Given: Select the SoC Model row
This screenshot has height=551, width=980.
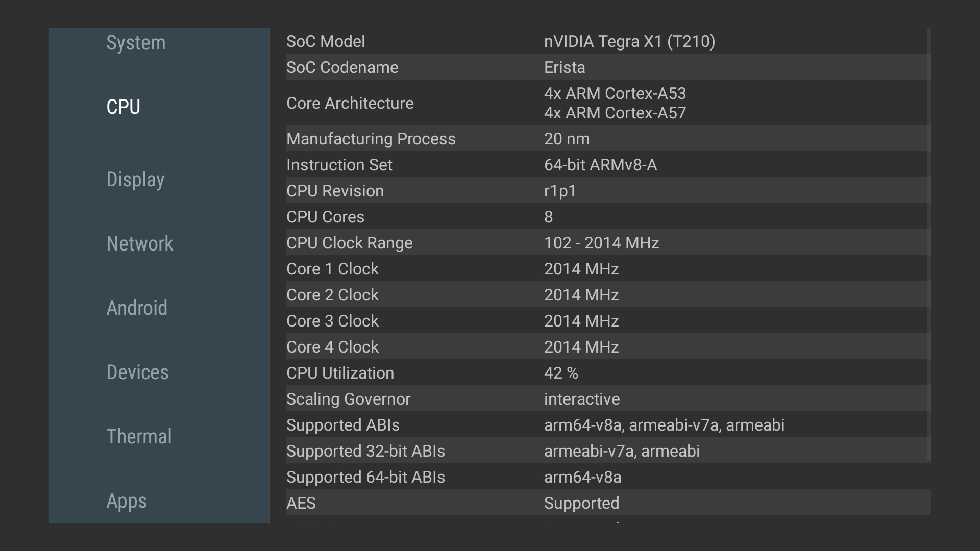Looking at the screenshot, I should click(x=607, y=41).
